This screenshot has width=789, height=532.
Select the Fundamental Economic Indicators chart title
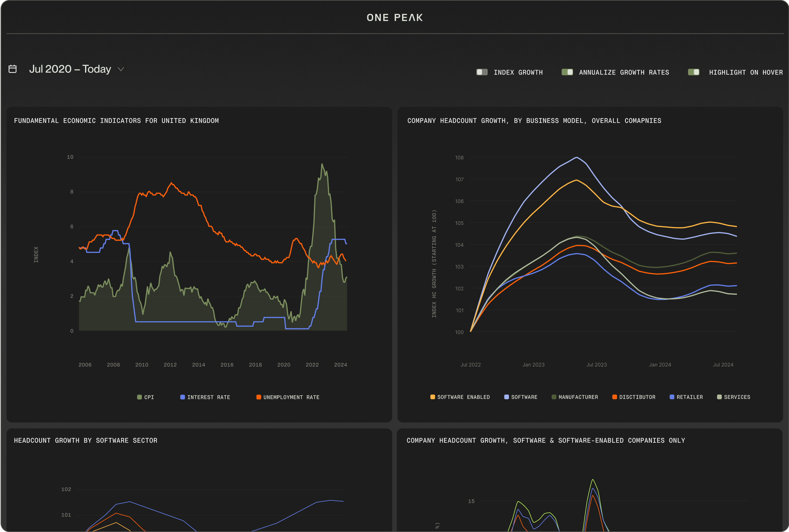point(117,121)
